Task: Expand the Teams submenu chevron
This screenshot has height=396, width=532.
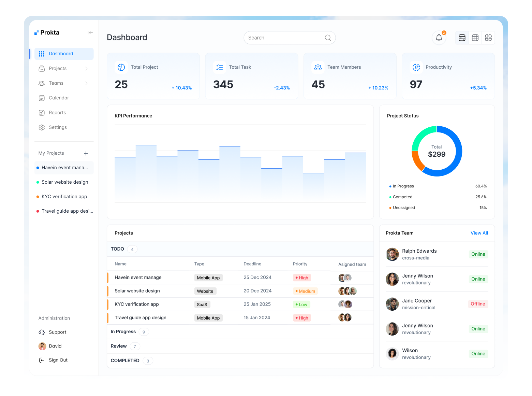Action: [86, 83]
